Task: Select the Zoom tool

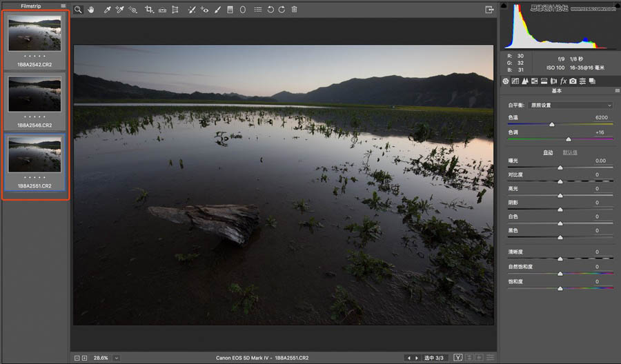Action: click(78, 10)
